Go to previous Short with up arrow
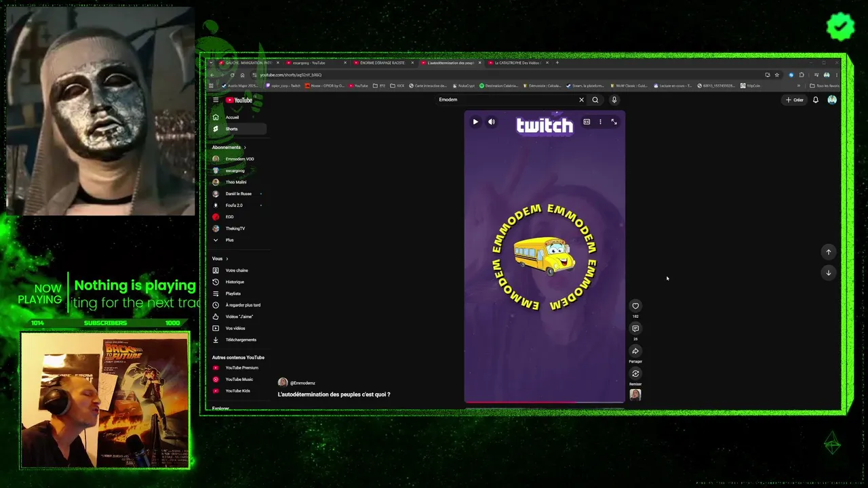868x488 pixels. coord(828,252)
